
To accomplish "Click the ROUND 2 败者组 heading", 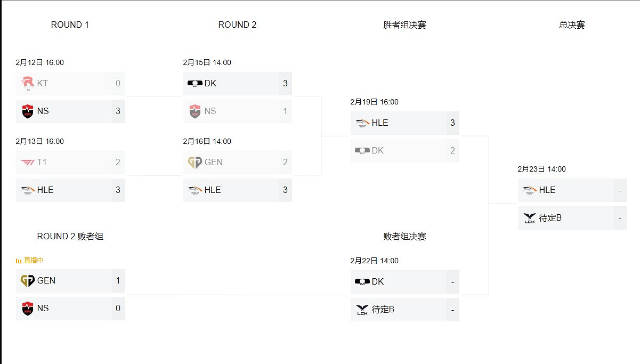I will tap(70, 237).
